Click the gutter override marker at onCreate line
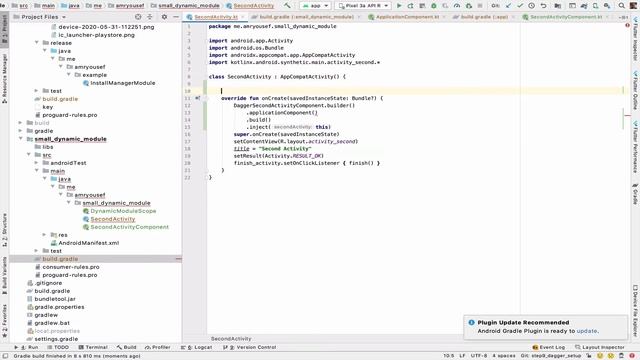Image resolution: width=640 pixels, height=360 pixels. [198, 98]
